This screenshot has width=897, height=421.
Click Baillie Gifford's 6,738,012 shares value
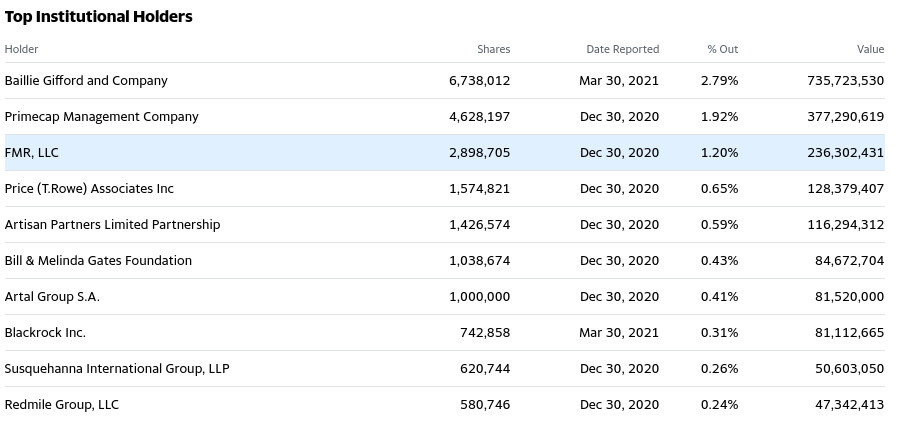[x=479, y=81]
